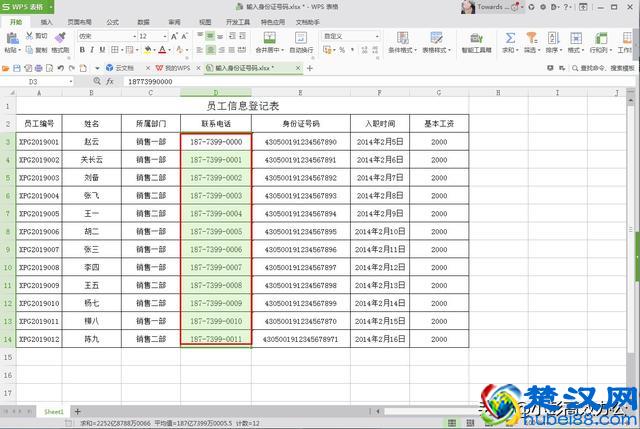Click the formula bar showing 18773990000

point(376,82)
